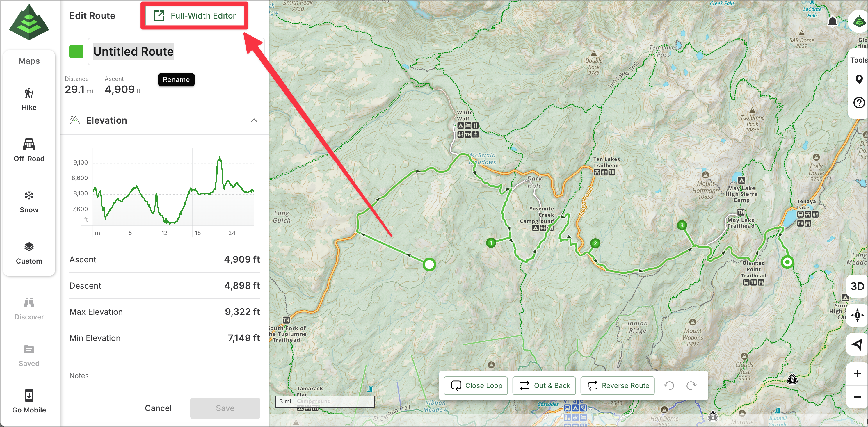Click route waypoint marker 2
This screenshot has width=868, height=427.
pyautogui.click(x=595, y=243)
